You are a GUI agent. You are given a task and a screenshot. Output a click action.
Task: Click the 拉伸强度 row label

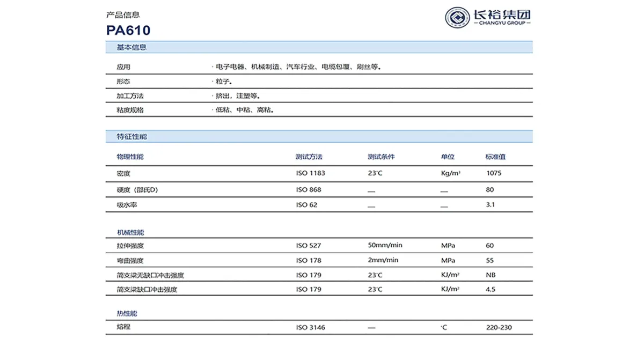tap(130, 246)
